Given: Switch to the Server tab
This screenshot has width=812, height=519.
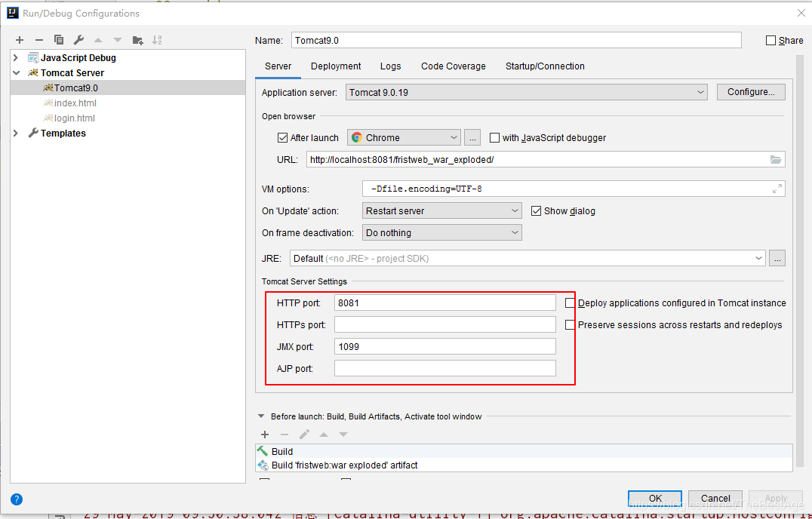Looking at the screenshot, I should (x=278, y=66).
